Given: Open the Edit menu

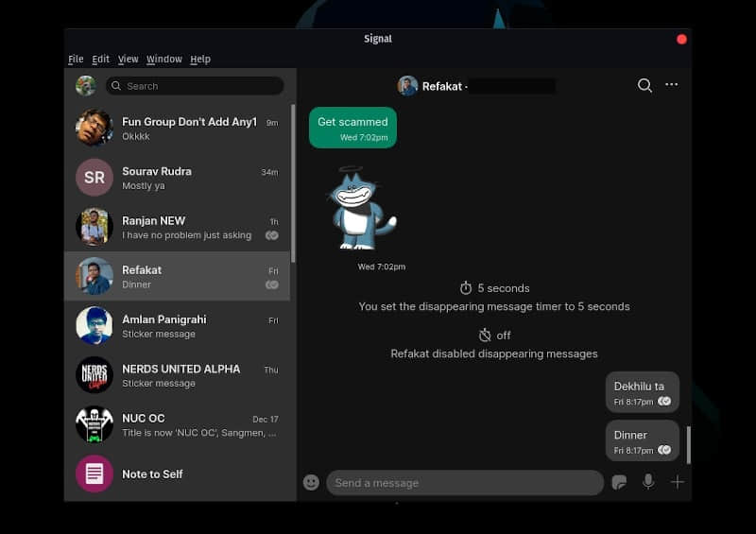Looking at the screenshot, I should (100, 60).
